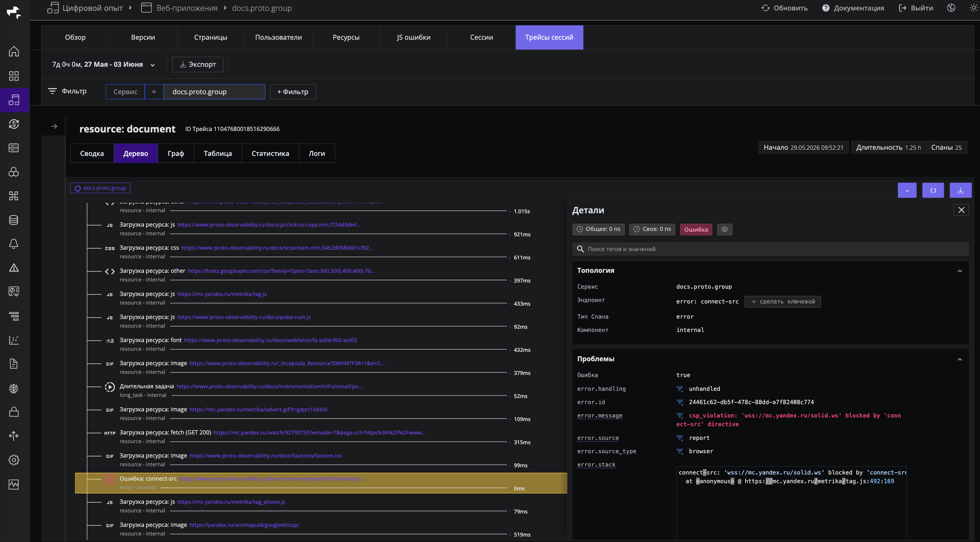Select the Ошибка: connect-src span row

click(x=321, y=483)
